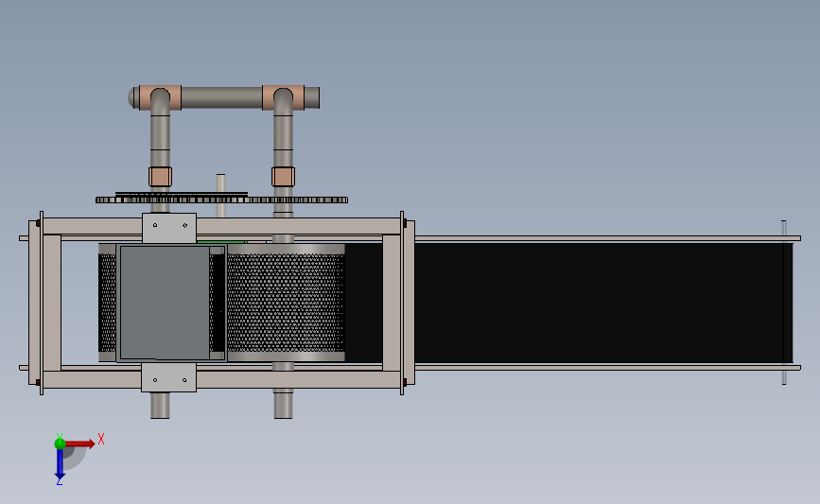Select the perforated mesh drum
Viewport: 820px width, 504px height.
tap(286, 303)
